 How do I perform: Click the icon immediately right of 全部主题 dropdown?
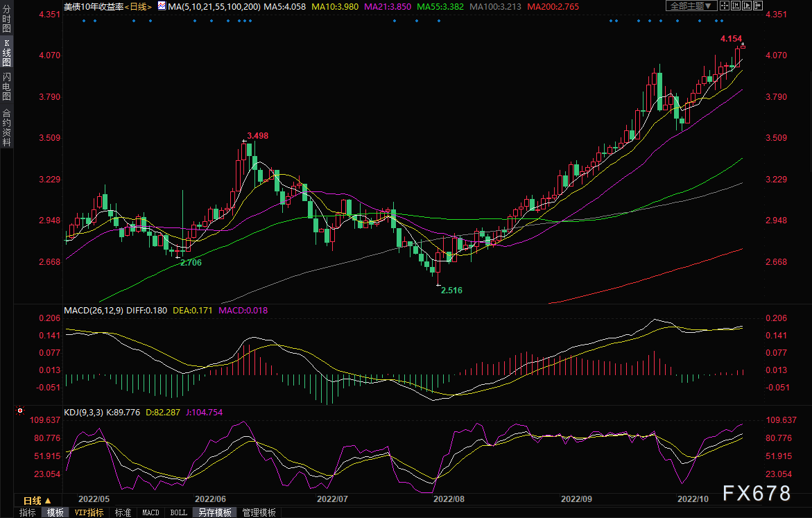pyautogui.click(x=726, y=6)
